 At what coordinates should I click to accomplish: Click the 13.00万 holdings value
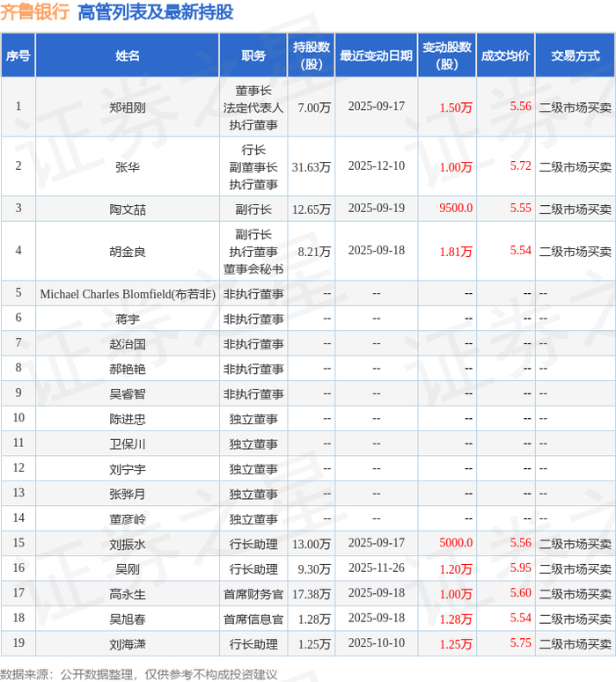[311, 544]
